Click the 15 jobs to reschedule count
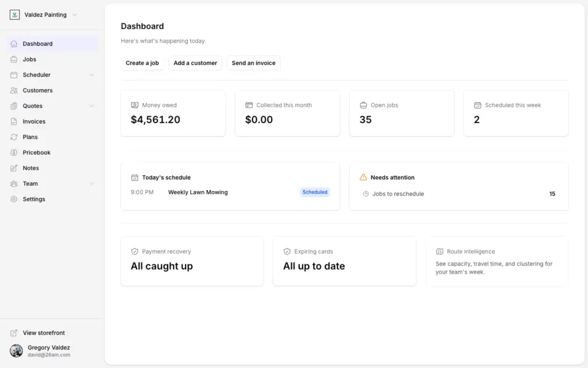The height and width of the screenshot is (368, 588). pyautogui.click(x=552, y=194)
